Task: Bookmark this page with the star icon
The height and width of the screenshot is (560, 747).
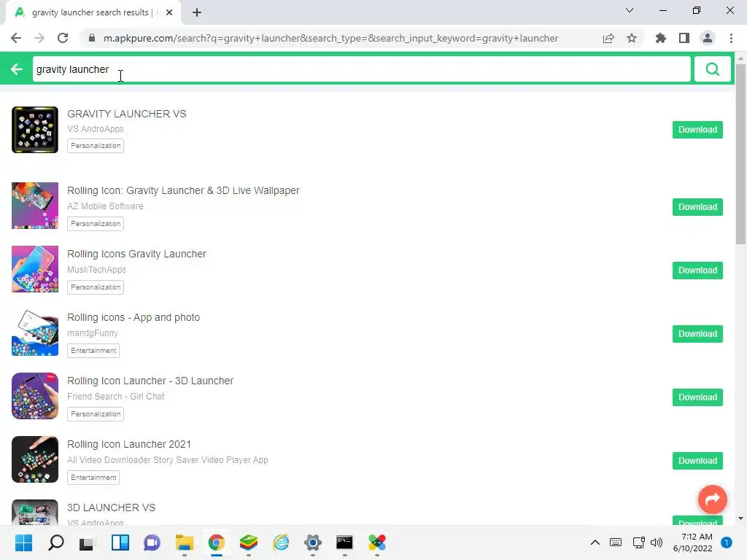Action: pos(632,38)
